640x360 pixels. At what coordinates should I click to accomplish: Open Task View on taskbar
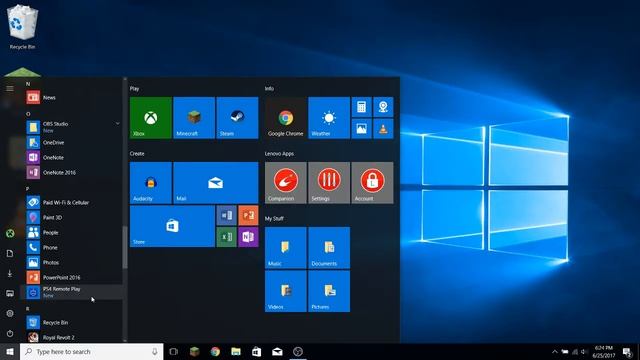tap(173, 351)
